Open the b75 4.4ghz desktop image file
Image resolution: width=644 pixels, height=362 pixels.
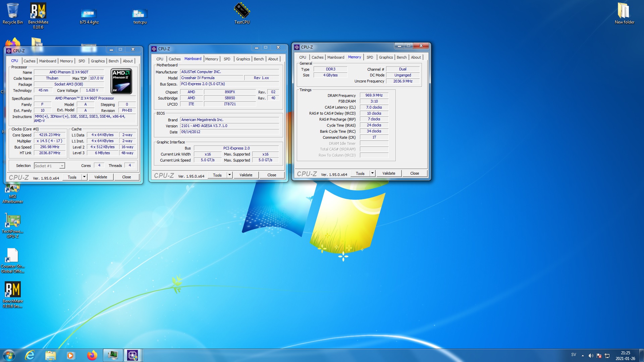click(89, 16)
